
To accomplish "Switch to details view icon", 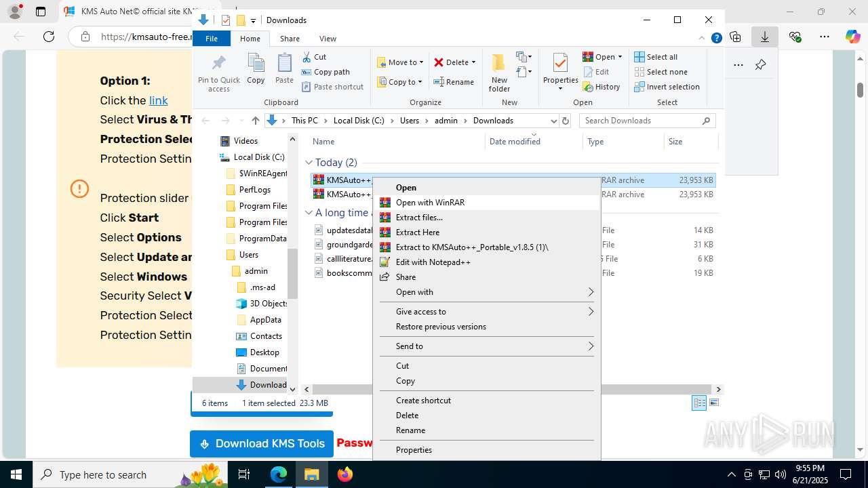I will [x=699, y=403].
